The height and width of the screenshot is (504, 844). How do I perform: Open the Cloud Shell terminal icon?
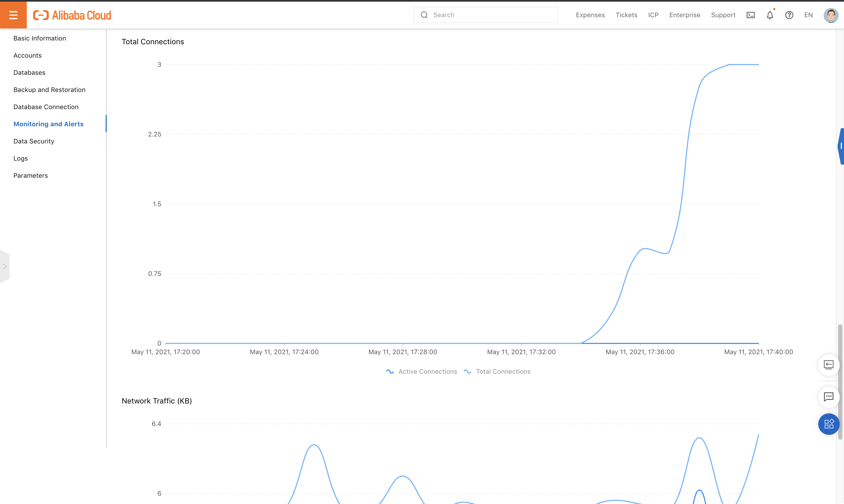[751, 15]
